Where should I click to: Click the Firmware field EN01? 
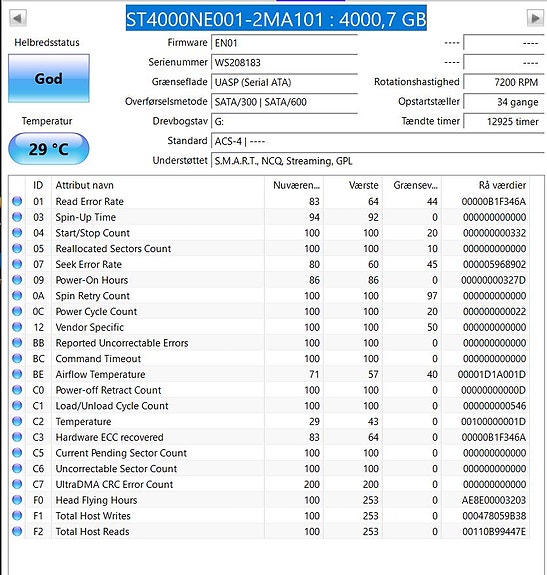pyautogui.click(x=284, y=43)
